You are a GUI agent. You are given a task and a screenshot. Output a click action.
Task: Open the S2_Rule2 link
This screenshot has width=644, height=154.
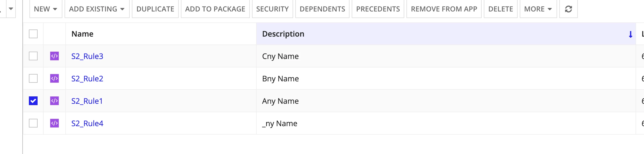87,79
